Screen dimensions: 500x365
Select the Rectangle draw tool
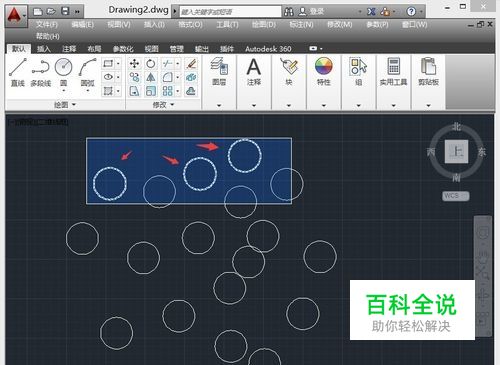(108, 63)
